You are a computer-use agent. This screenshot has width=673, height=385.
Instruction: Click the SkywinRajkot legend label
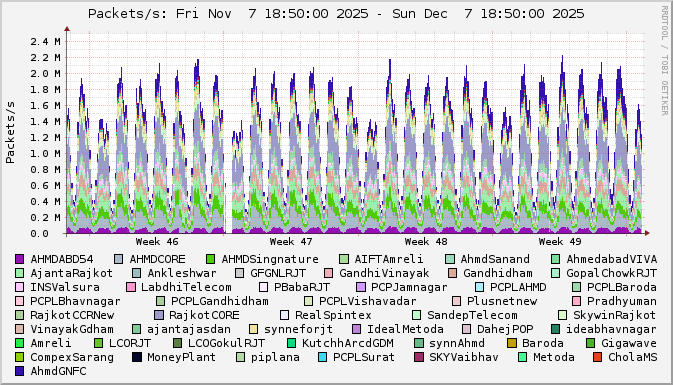click(x=615, y=315)
